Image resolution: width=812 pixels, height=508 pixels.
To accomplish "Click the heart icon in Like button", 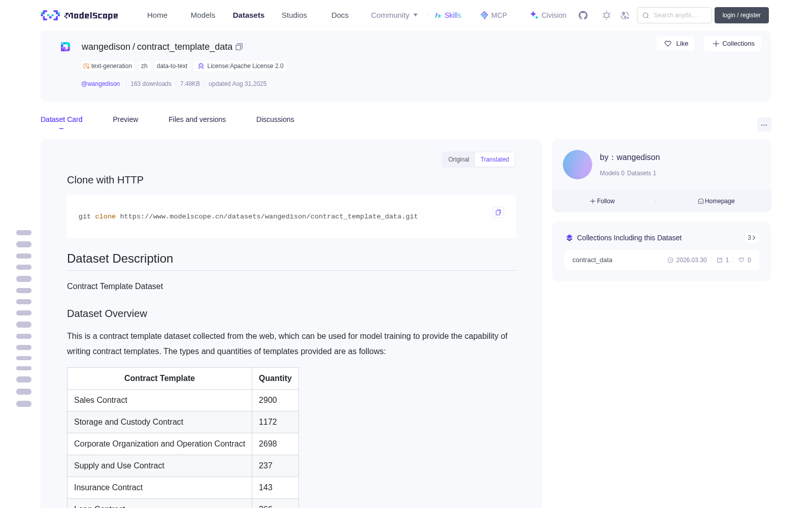I will click(x=668, y=44).
